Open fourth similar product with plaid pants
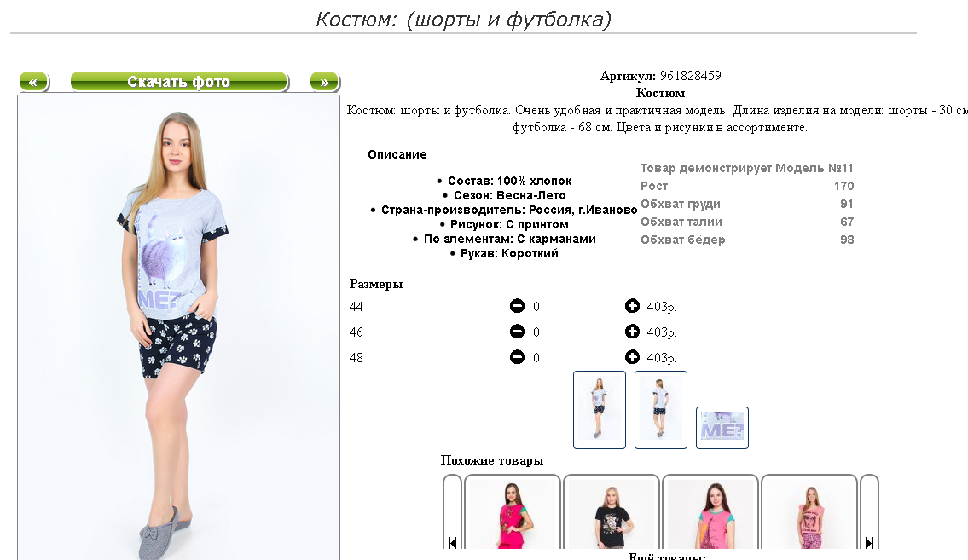 (x=809, y=512)
